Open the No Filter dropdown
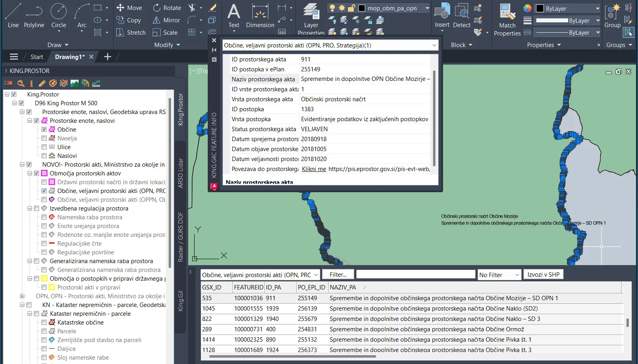Image resolution: width=638 pixels, height=364 pixels. tap(499, 275)
